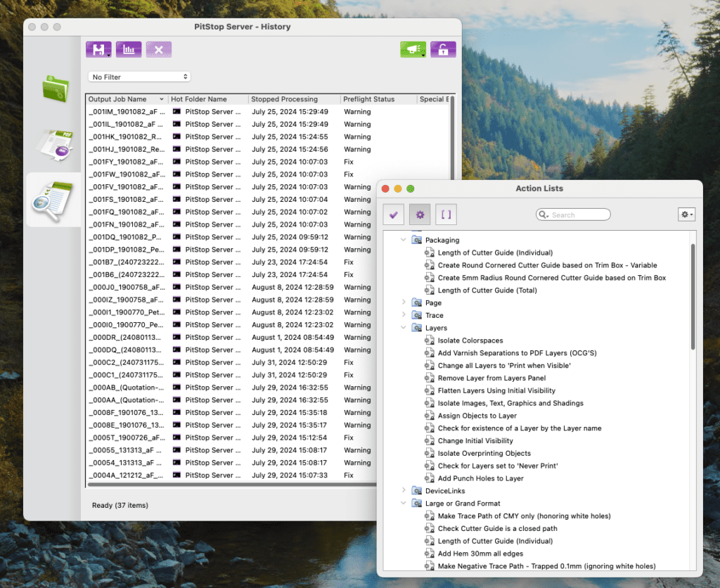This screenshot has height=588, width=720.
Task: Click the Action Lists search field
Action: click(x=573, y=215)
